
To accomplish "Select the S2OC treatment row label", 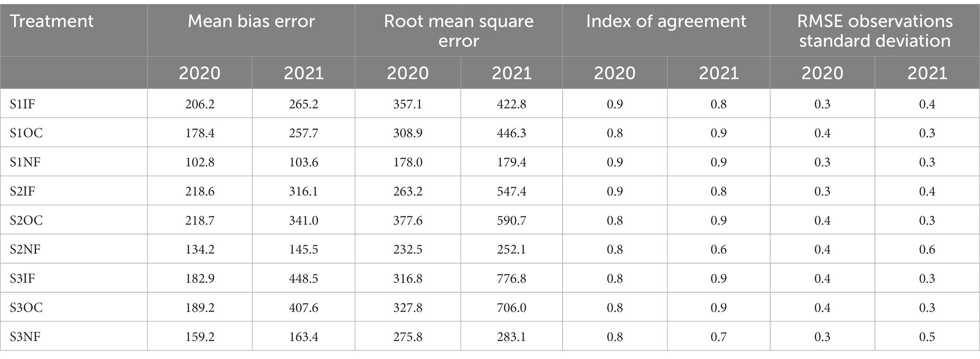I will 26,221.
